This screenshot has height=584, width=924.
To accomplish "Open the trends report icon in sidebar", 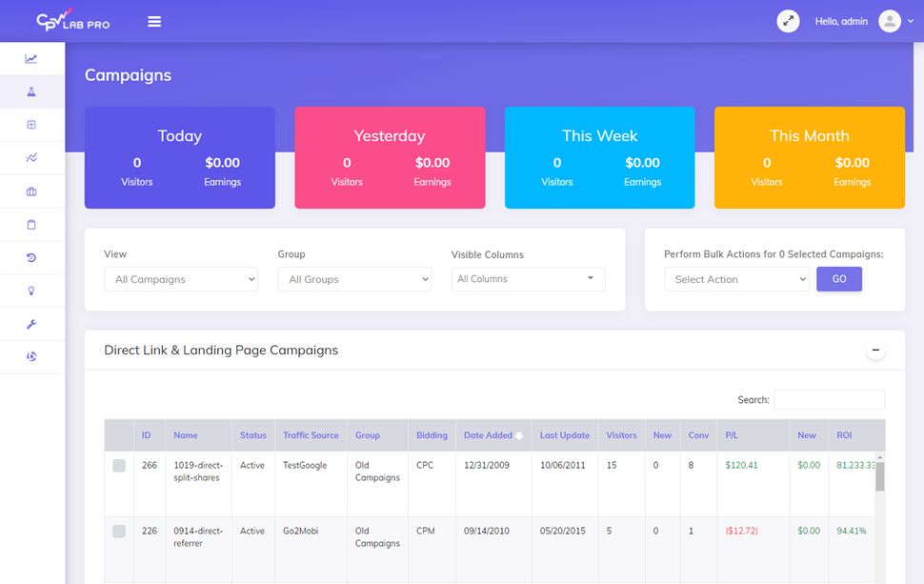I will pos(32,158).
